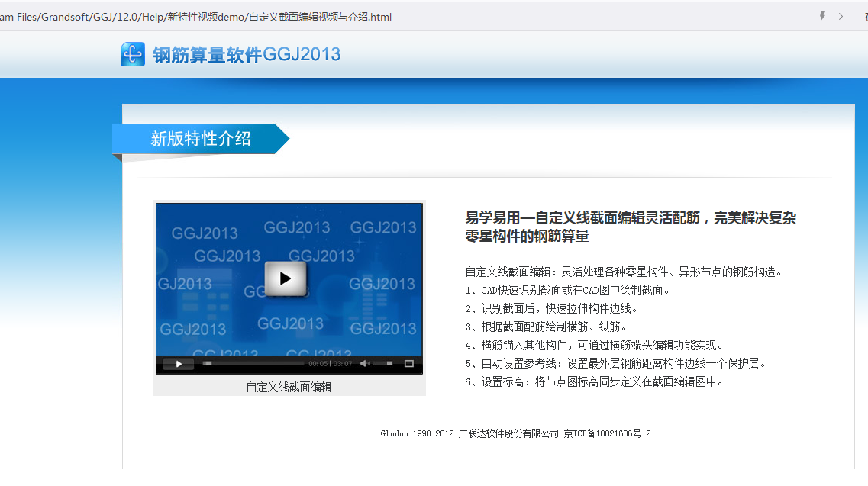Click item 5 自动设置参考线 text
Screen dimensions: 868x486
615,363
